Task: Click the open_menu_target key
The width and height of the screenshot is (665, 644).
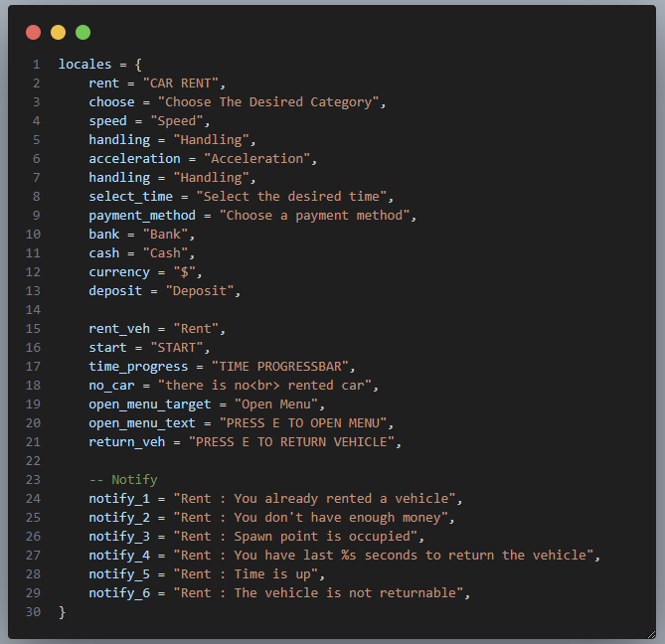Action: (x=150, y=404)
